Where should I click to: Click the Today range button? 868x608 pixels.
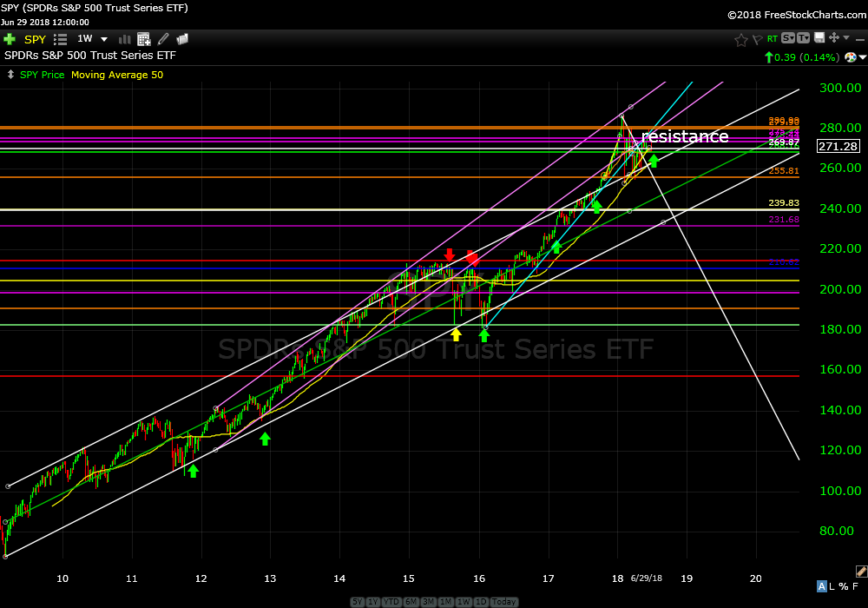coord(503,602)
